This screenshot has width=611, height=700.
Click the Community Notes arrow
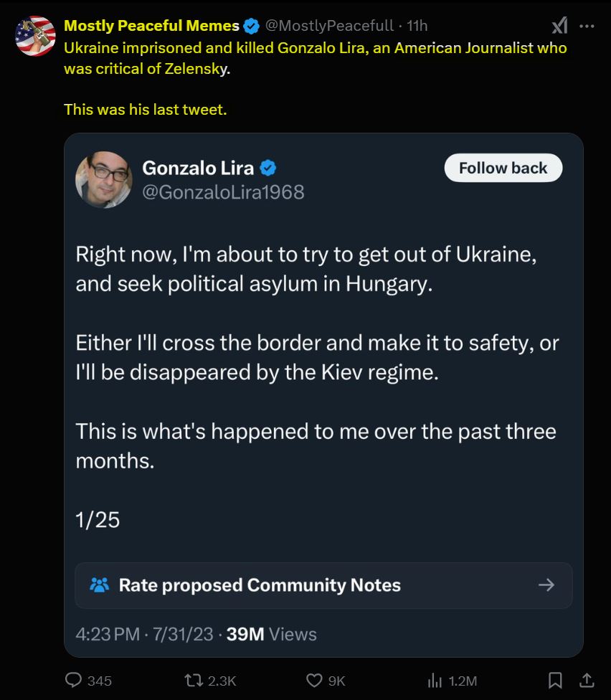point(546,585)
